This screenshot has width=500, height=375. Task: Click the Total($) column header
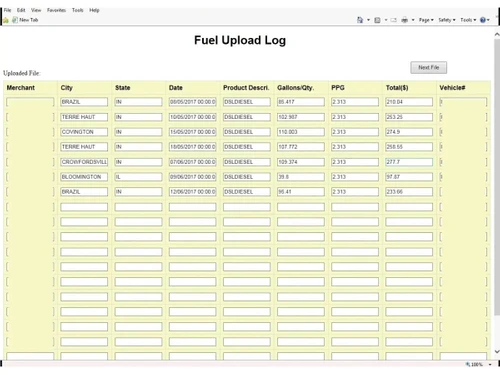coord(397,88)
